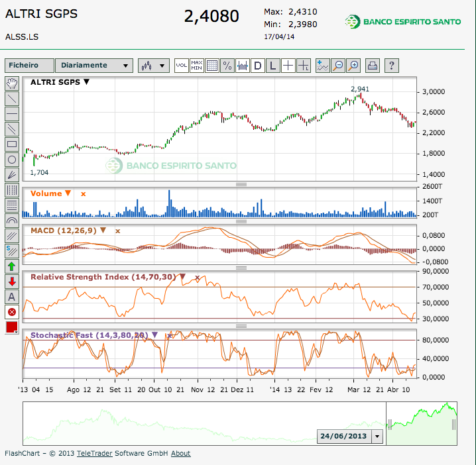Image resolution: width=476 pixels, height=465 pixels.
Task: Toggle the VOL volume display
Action: point(182,66)
